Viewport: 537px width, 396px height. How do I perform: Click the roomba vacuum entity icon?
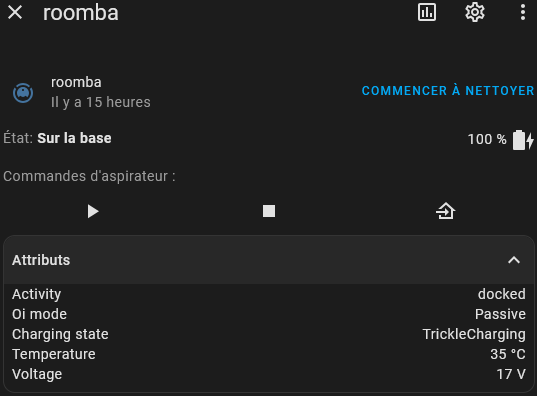click(x=23, y=92)
